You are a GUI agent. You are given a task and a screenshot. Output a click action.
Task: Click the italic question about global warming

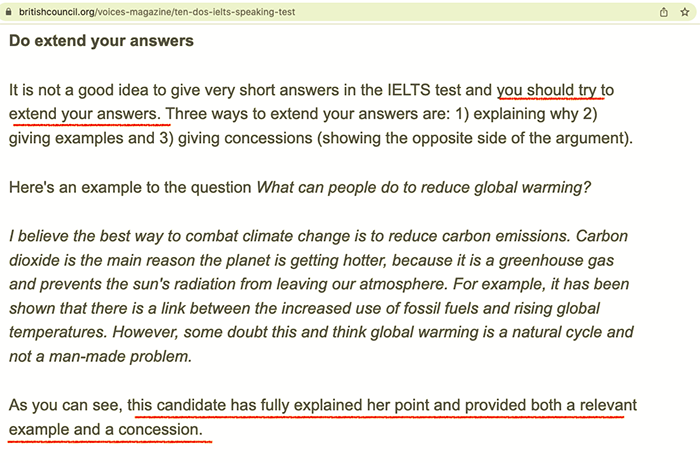click(x=424, y=186)
